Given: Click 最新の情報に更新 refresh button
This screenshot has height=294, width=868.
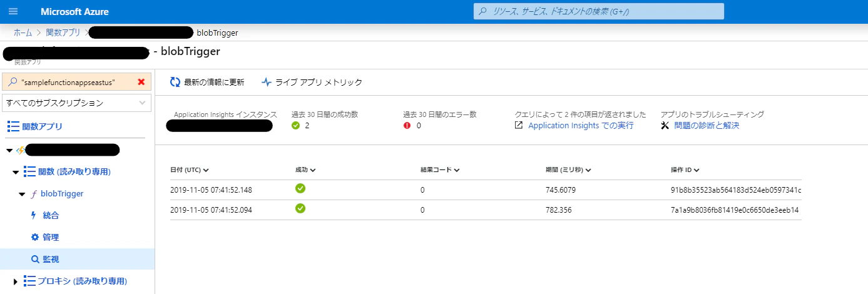Looking at the screenshot, I should pyautogui.click(x=214, y=82).
